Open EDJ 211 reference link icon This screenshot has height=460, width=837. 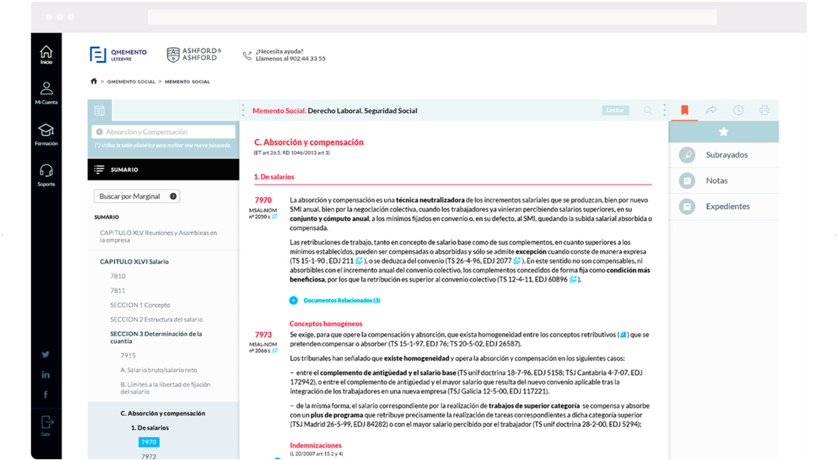(359, 261)
